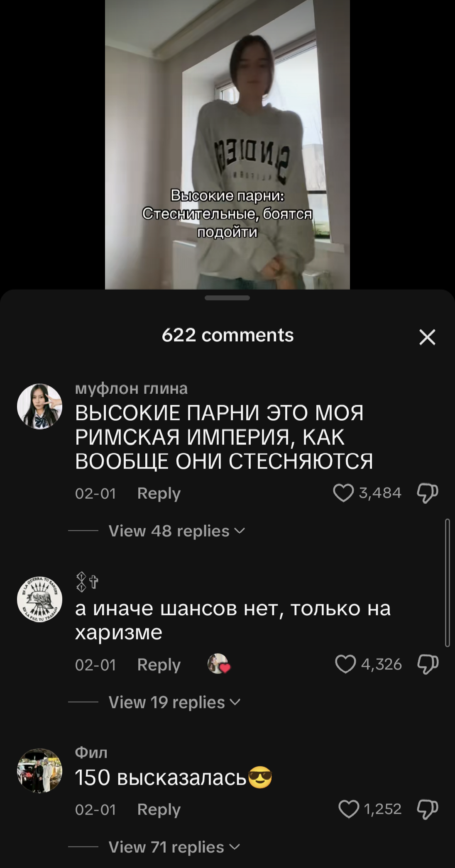The width and height of the screenshot is (455, 868).
Task: Open creator-liked avatar badge
Action: (x=218, y=663)
